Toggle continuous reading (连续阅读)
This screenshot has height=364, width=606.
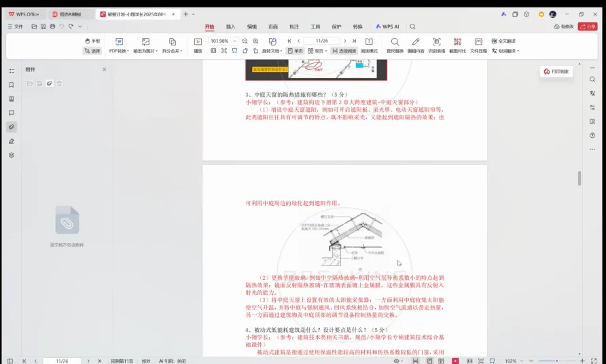344,51
